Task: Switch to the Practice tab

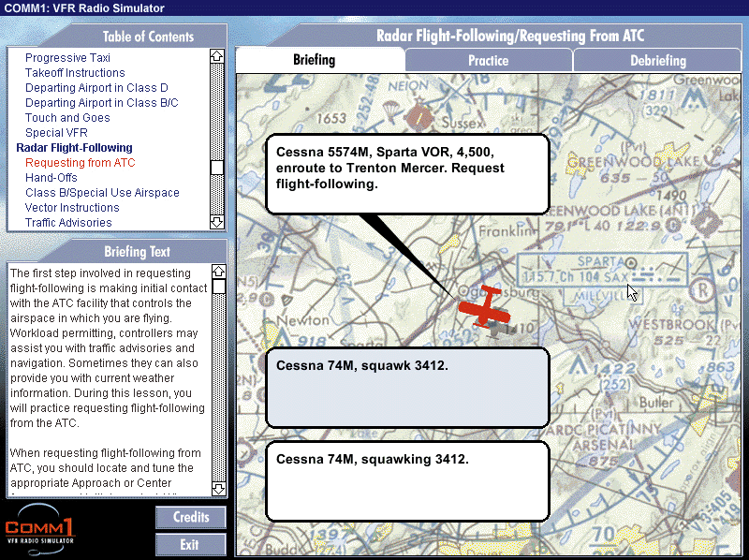Action: pos(488,60)
